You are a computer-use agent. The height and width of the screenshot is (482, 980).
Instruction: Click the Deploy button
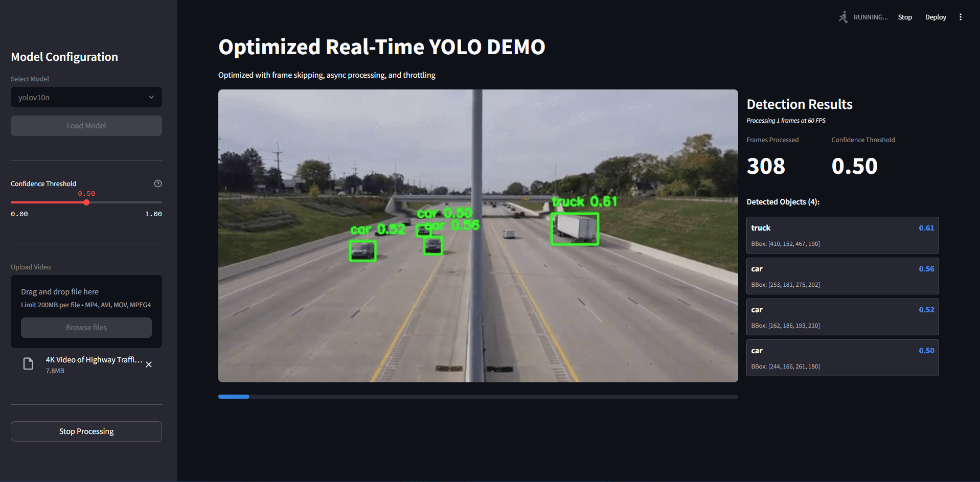coord(935,17)
